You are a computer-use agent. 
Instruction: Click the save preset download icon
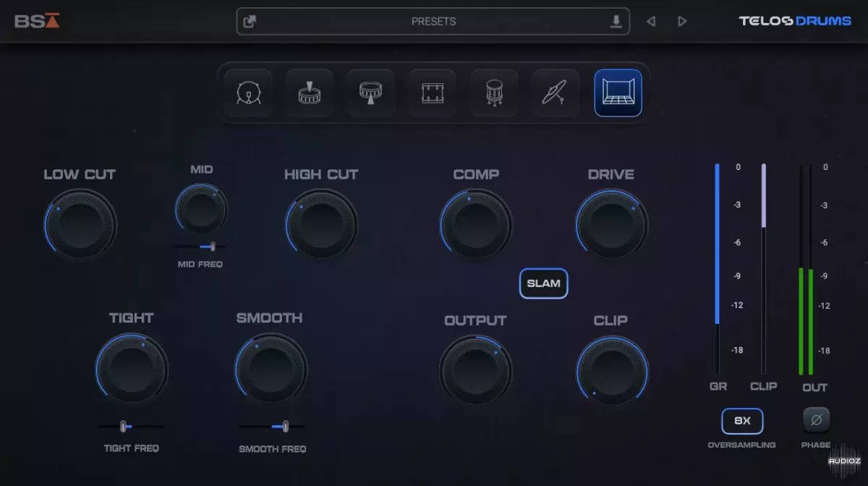coord(616,22)
